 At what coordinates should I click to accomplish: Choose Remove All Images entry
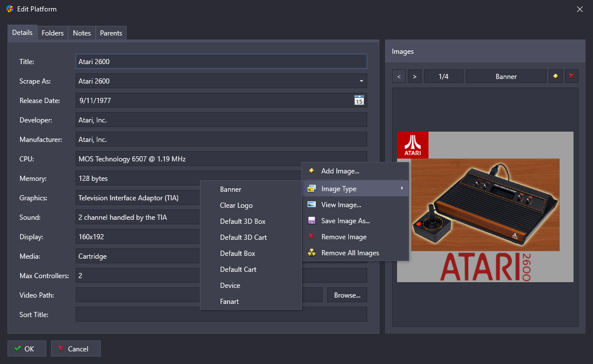click(355, 253)
